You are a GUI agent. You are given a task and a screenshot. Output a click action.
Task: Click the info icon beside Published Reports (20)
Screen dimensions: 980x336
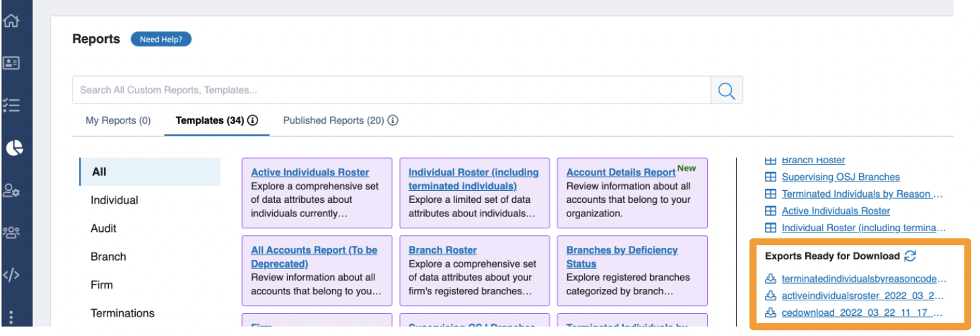pos(393,121)
